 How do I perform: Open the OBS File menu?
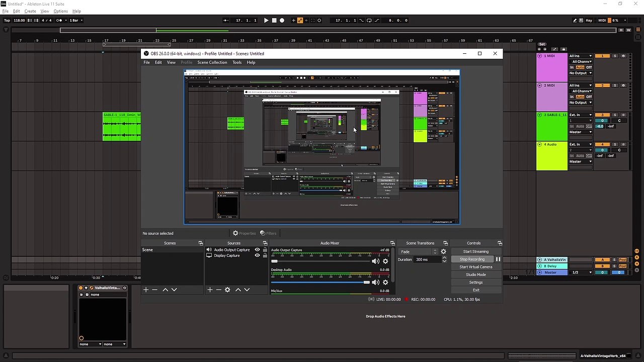click(146, 62)
